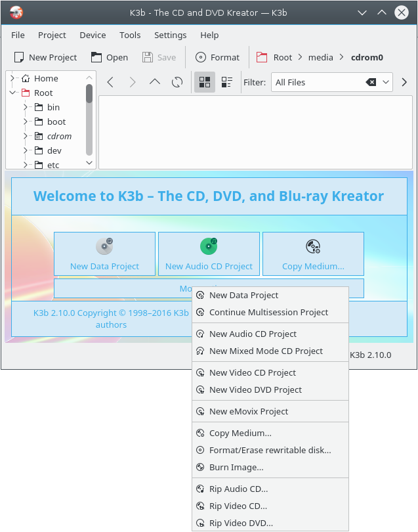Open the All Files filter dropdown

(x=387, y=82)
